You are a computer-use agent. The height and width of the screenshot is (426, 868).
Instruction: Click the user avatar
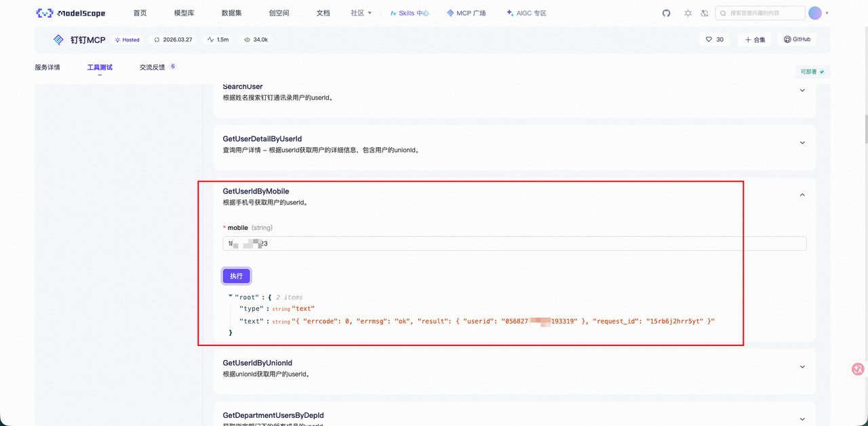815,13
